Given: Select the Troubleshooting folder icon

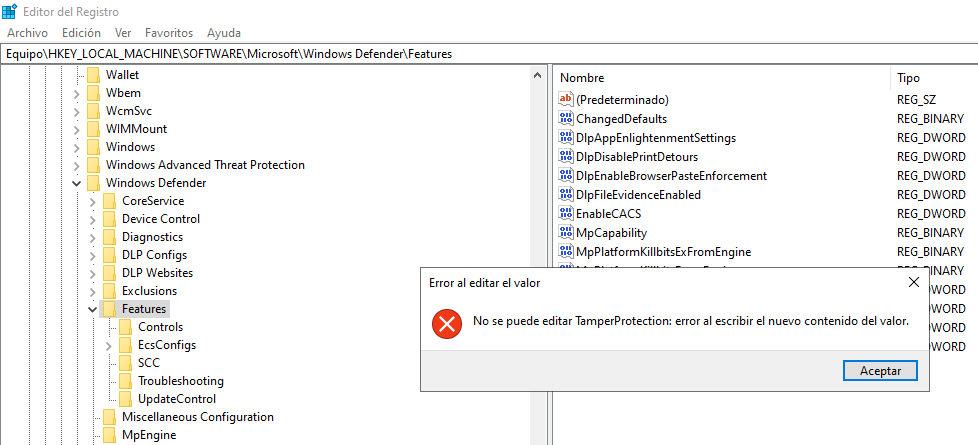Looking at the screenshot, I should pos(125,381).
